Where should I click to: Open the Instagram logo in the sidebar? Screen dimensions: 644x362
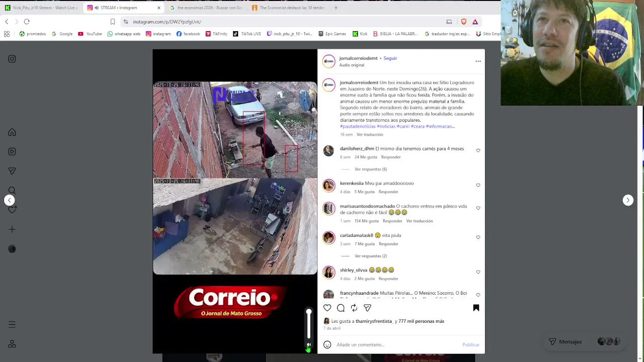tap(12, 59)
